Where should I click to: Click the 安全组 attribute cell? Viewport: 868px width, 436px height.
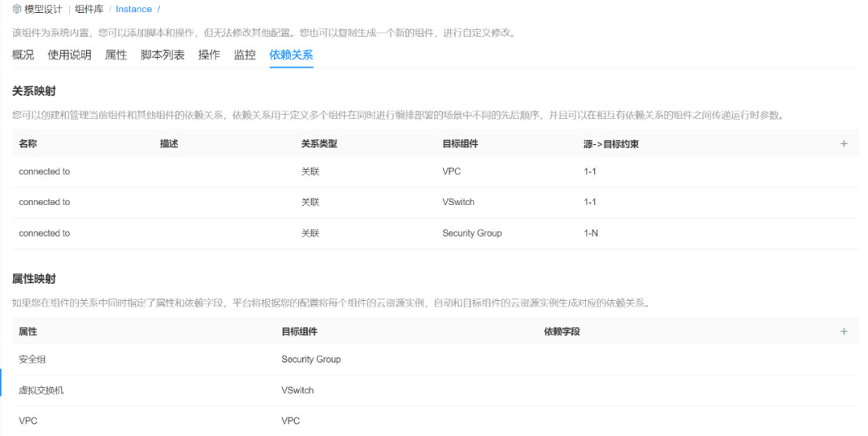click(x=32, y=360)
